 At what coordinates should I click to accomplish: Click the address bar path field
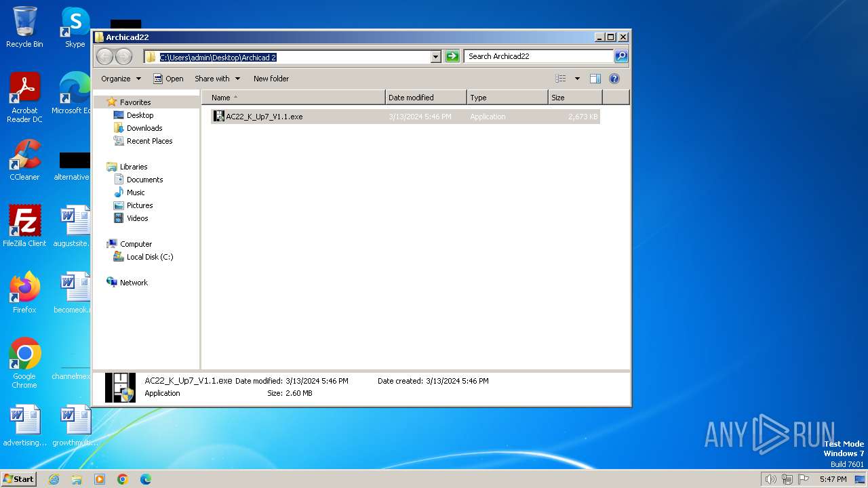288,57
